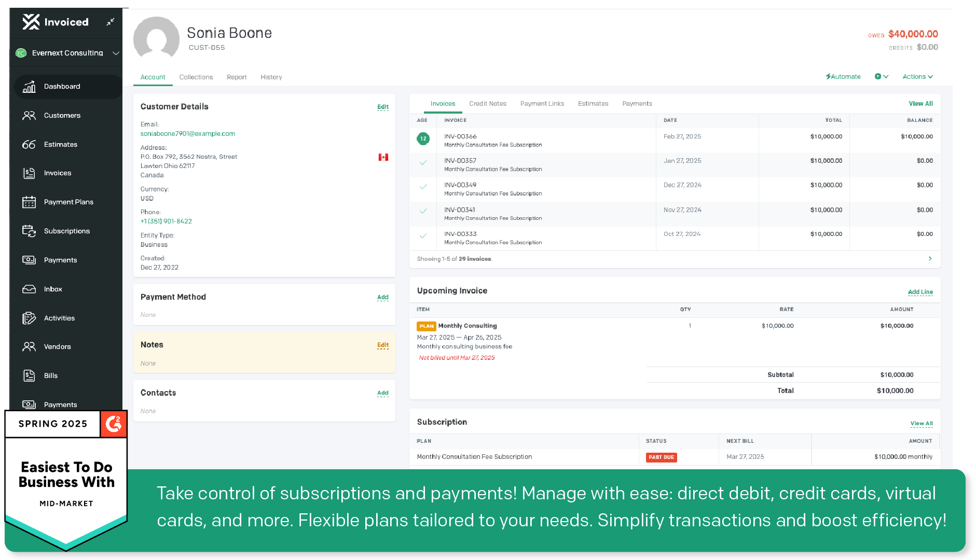Open the Inbox tray icon

29,289
